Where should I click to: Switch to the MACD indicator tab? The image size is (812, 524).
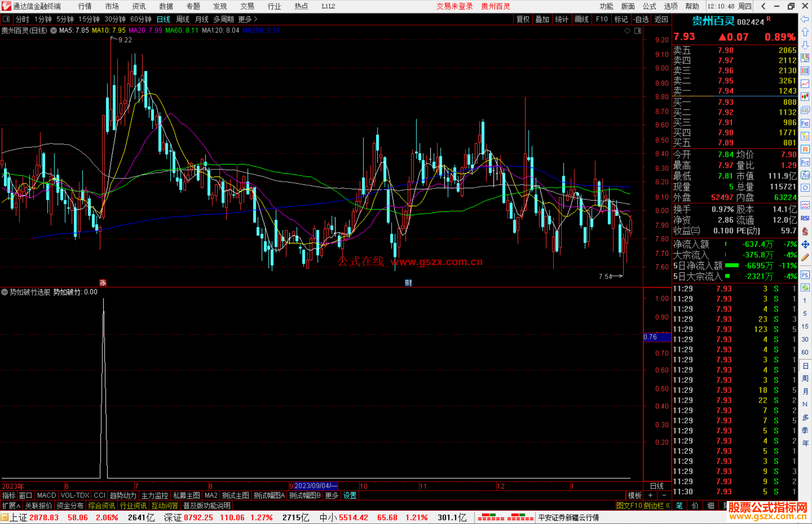click(46, 495)
